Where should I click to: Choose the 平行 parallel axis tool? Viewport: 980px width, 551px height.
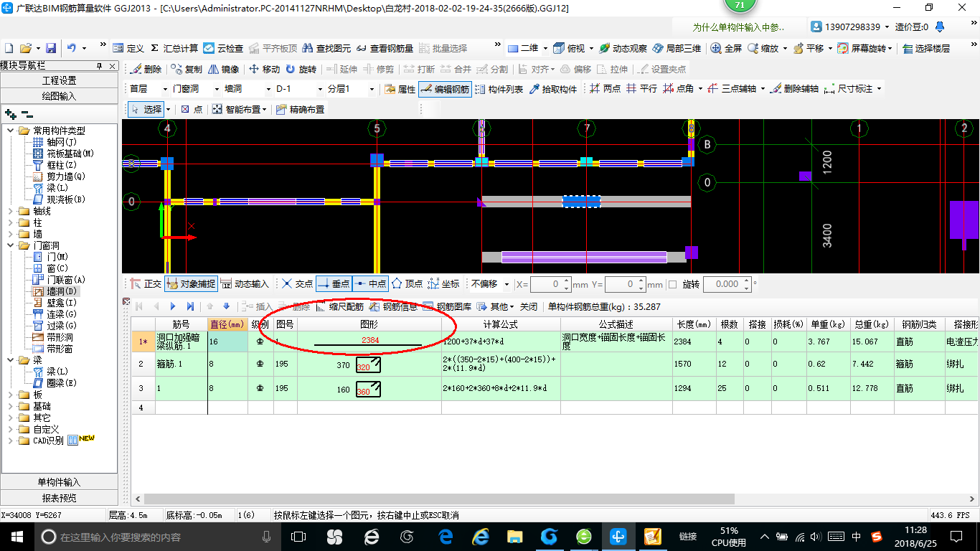coord(641,89)
